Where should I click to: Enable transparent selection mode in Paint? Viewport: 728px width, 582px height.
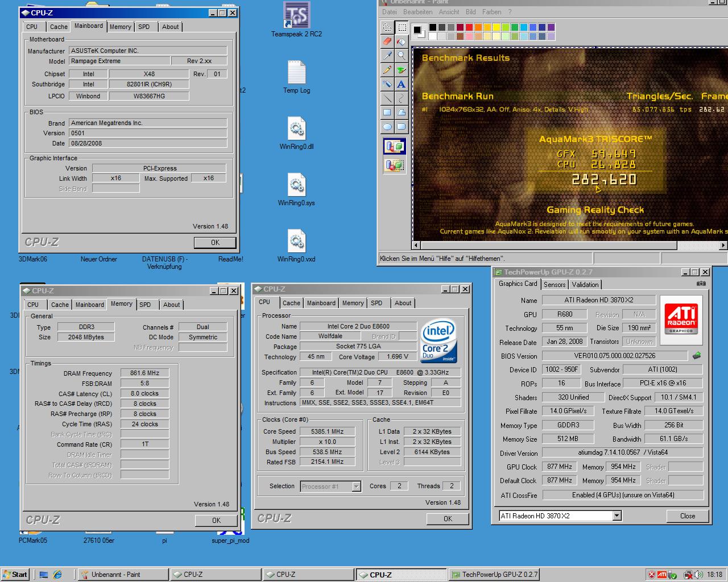(x=395, y=165)
